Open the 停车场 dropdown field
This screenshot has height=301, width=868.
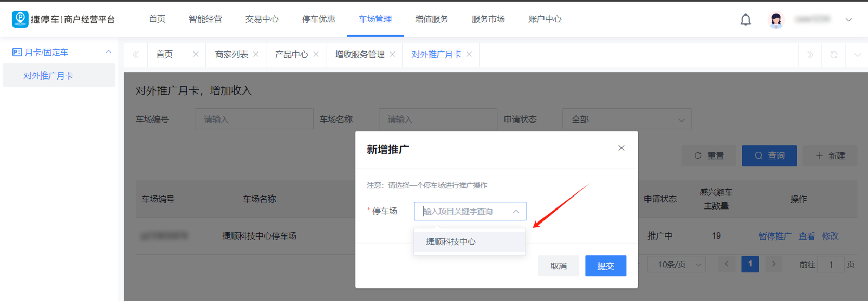click(x=470, y=211)
